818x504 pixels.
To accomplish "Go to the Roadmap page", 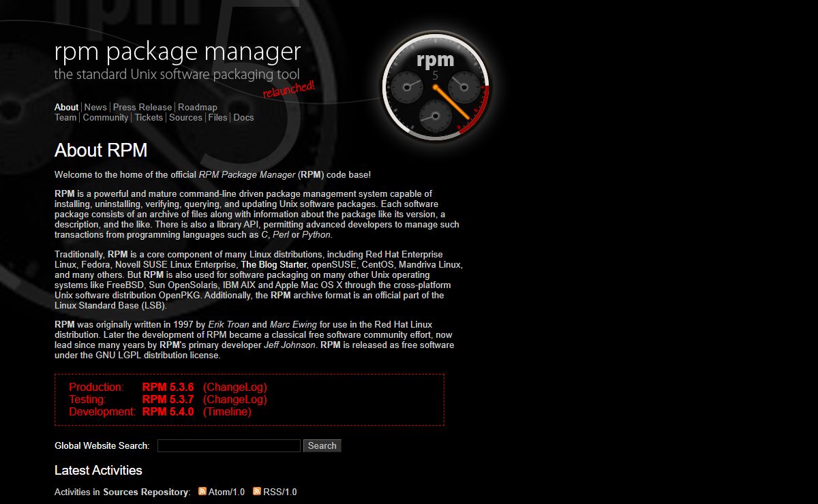I will click(x=198, y=107).
